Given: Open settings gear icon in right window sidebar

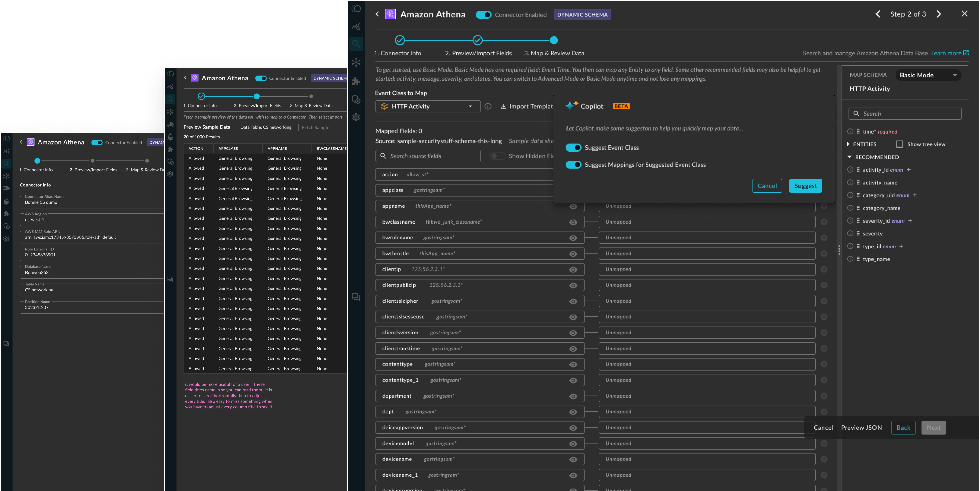Looking at the screenshot, I should (x=356, y=117).
